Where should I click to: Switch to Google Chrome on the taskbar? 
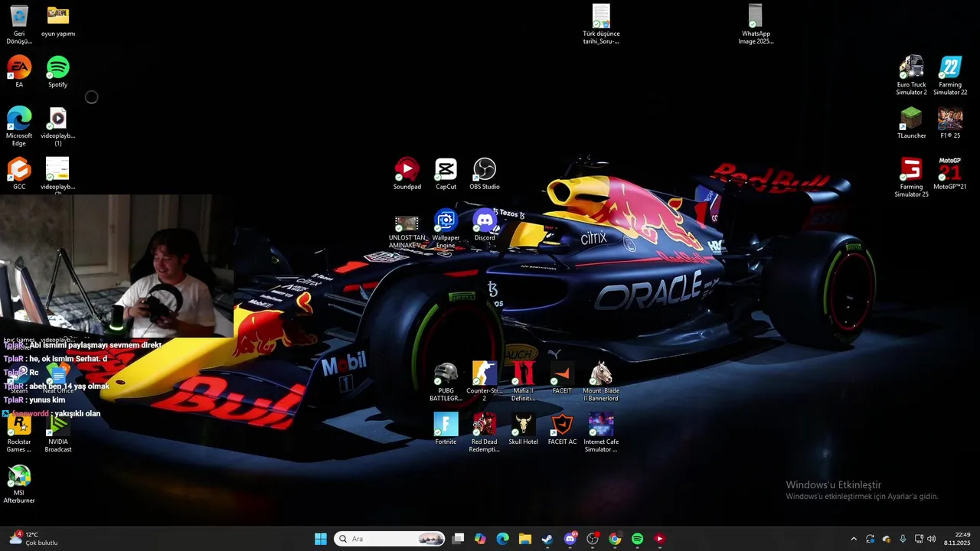pyautogui.click(x=615, y=539)
